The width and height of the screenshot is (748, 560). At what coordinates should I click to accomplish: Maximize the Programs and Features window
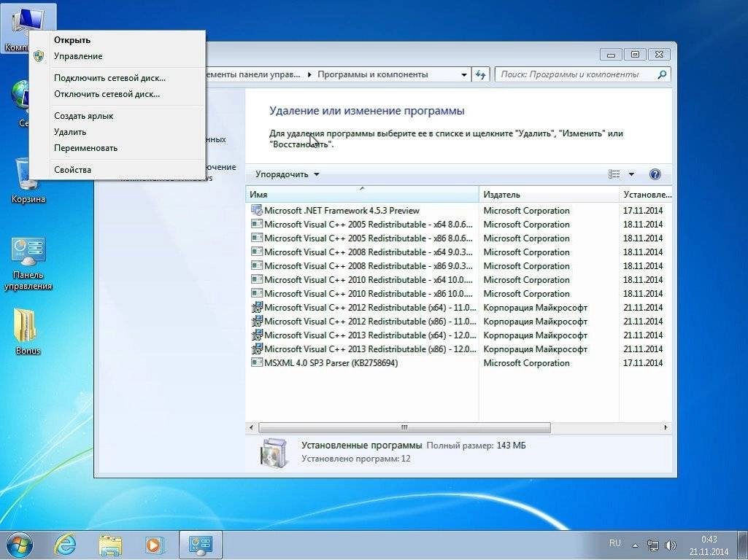coord(635,55)
